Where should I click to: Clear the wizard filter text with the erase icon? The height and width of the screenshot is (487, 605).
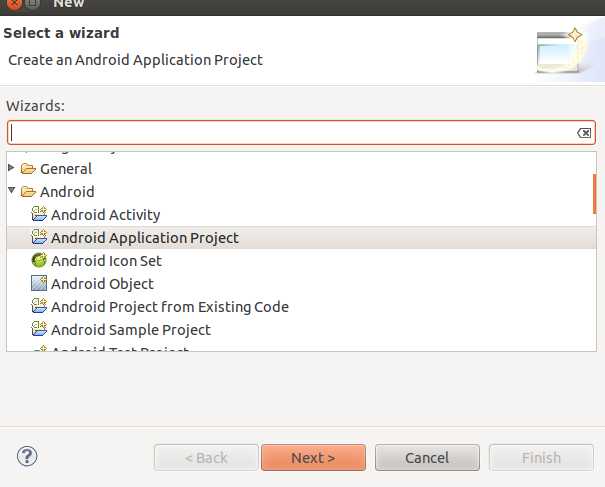[x=584, y=133]
